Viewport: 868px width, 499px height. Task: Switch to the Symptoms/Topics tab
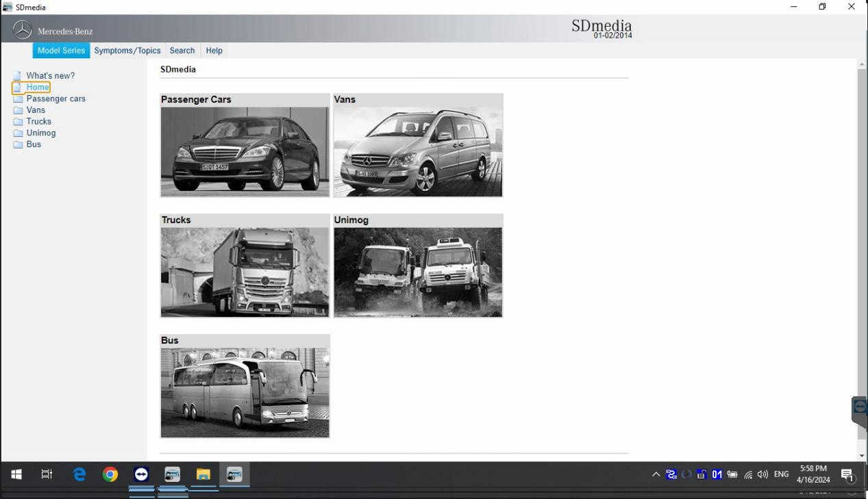point(127,51)
